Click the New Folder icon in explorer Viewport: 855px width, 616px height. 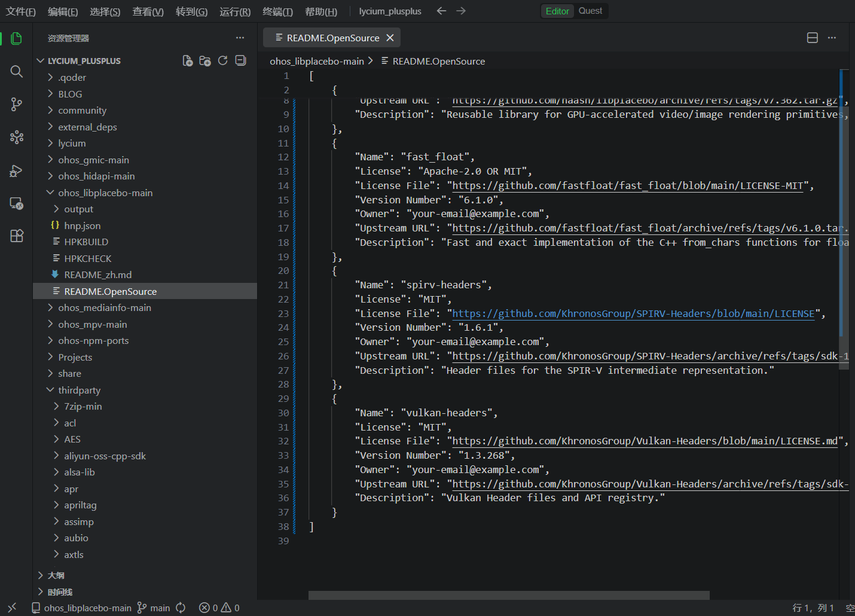point(205,60)
